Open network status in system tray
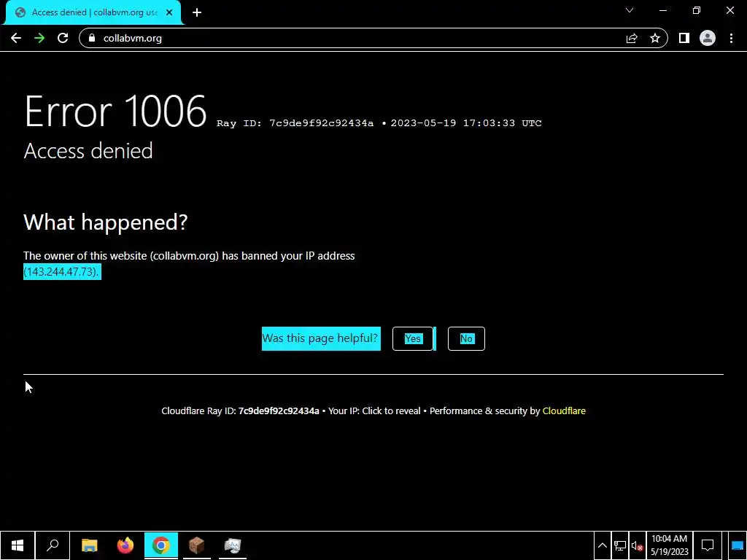747x560 pixels. click(x=620, y=545)
